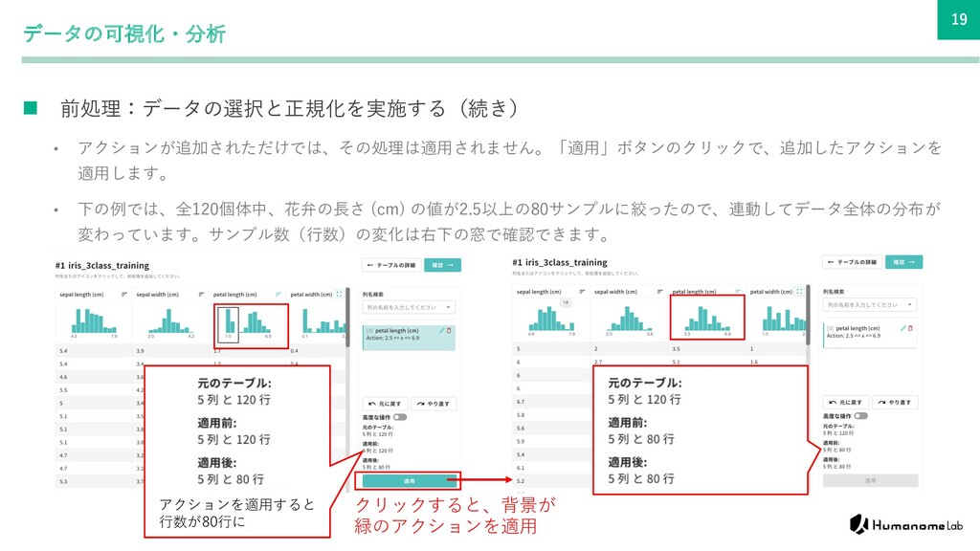980x551 pixels.
Task: Click column header 'sepal width (cm)' in left screenshot
Action: coord(158,295)
